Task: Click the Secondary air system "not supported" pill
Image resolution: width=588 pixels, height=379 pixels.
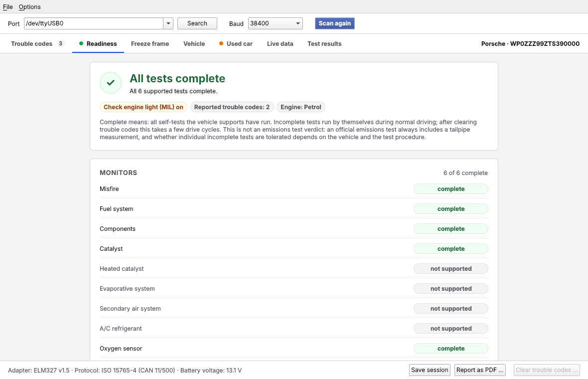Action: [451, 309]
